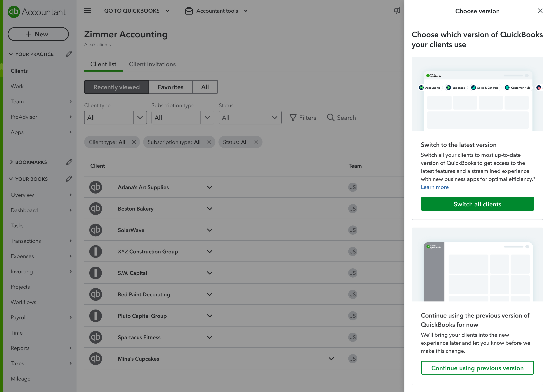Click Pluto Capital Group client icon
551x392 pixels.
pos(95,316)
